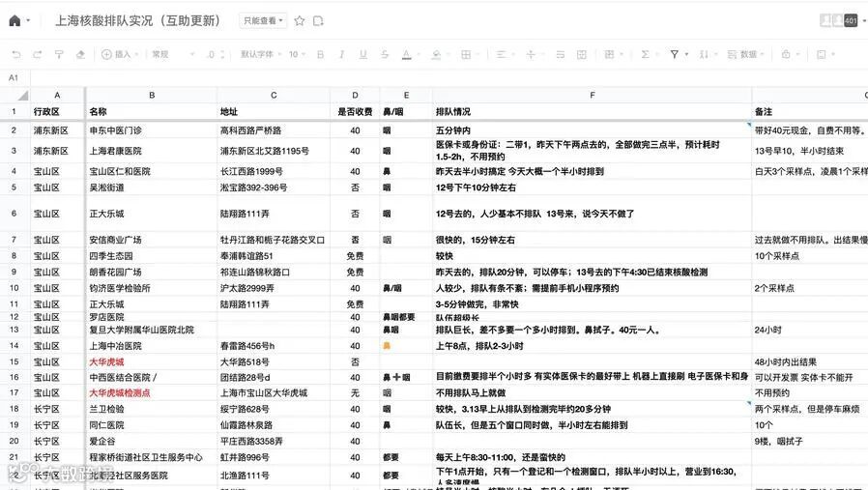Open the horizontal alignment tool

(501, 54)
